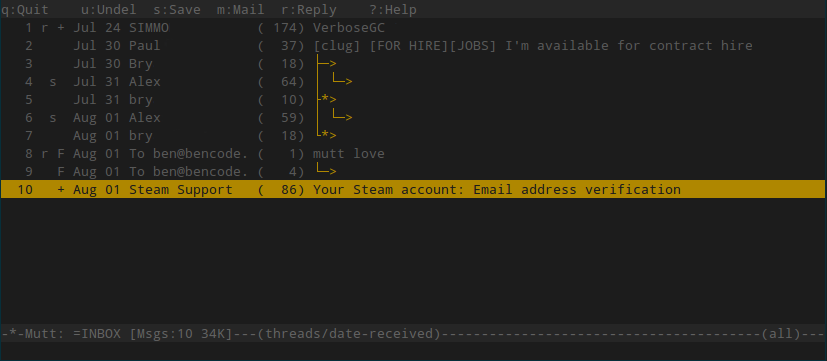Select Alex's Jul 31 reply with 64 lines
This screenshot has height=361, width=827.
point(413,82)
